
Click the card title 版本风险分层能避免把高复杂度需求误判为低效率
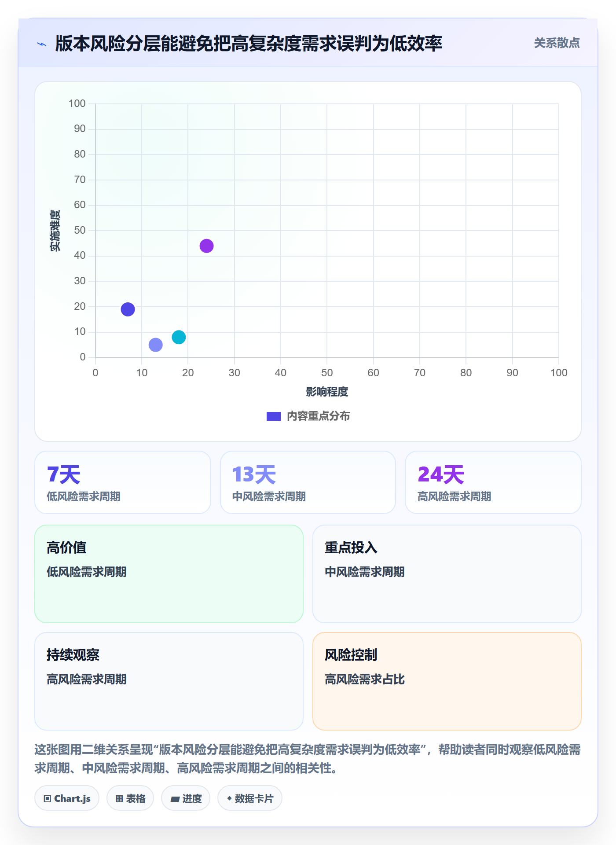[249, 44]
